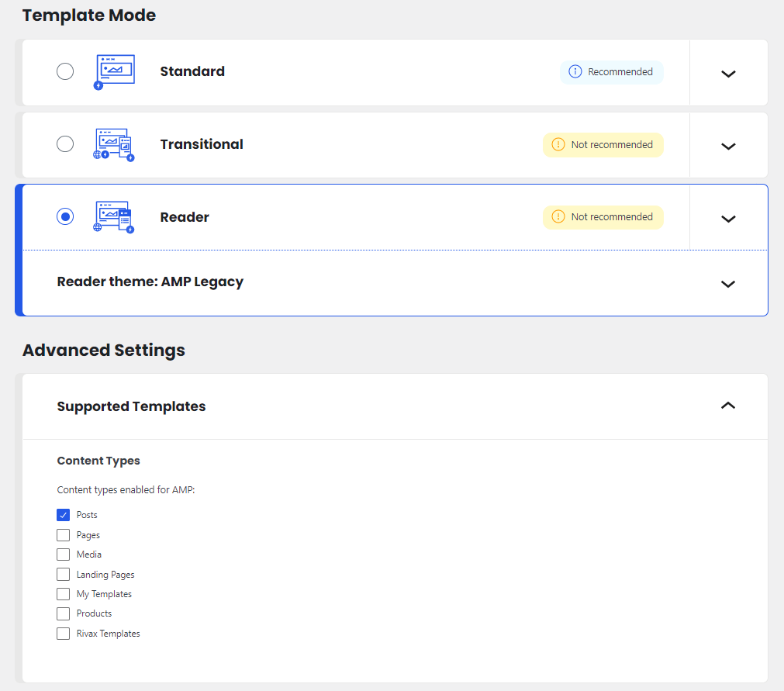Click the selected Reader radio button
The height and width of the screenshot is (691, 784).
point(65,217)
